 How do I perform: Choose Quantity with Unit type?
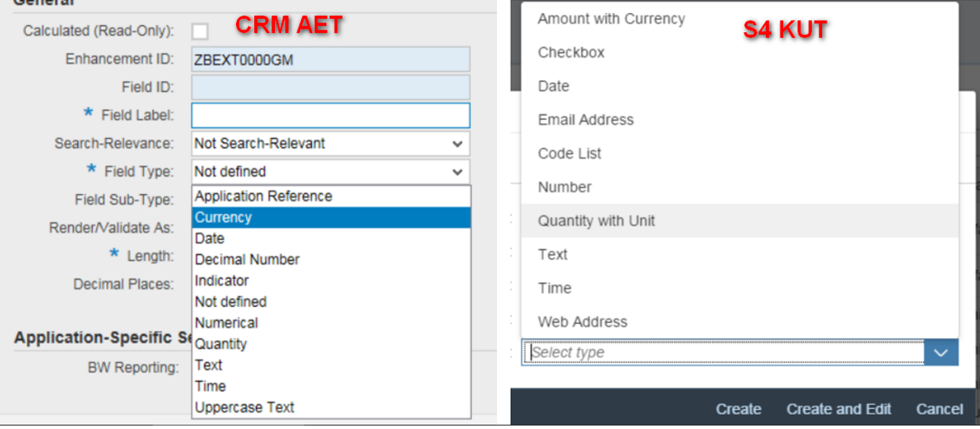pos(740,221)
